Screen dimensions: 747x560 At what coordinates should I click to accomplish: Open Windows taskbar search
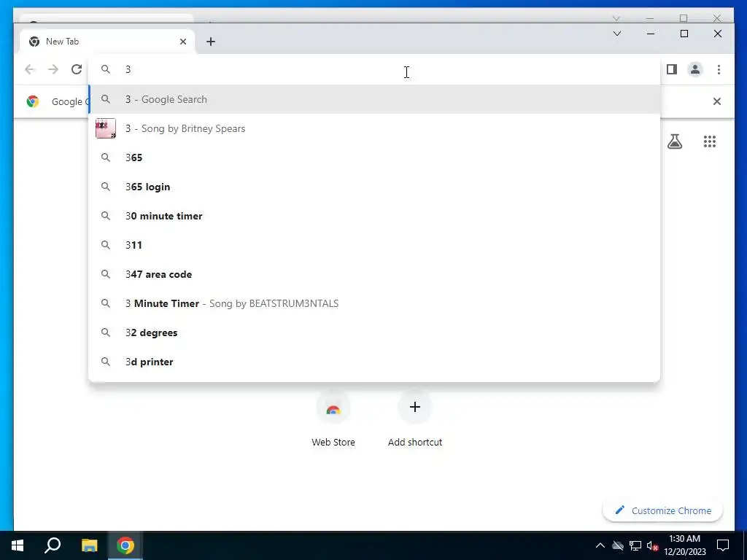(x=53, y=545)
